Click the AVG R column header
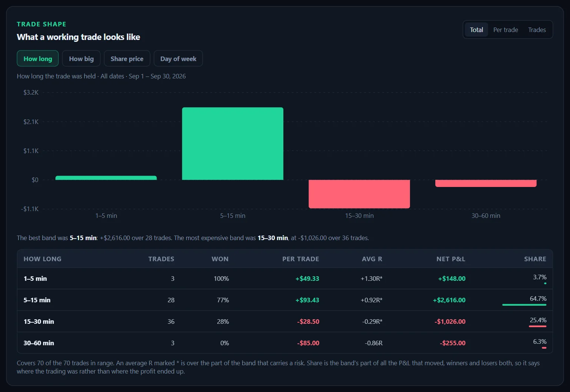This screenshot has height=392, width=570. click(372, 259)
